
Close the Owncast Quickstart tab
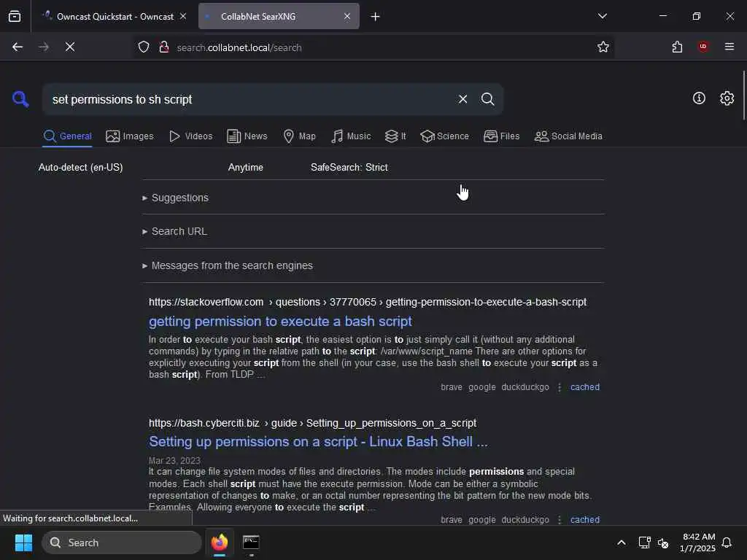183,16
